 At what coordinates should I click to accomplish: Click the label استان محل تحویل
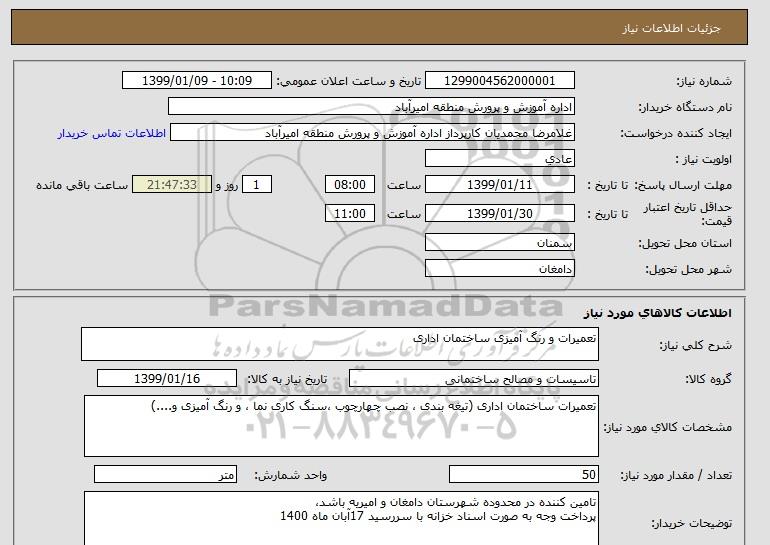(x=685, y=243)
